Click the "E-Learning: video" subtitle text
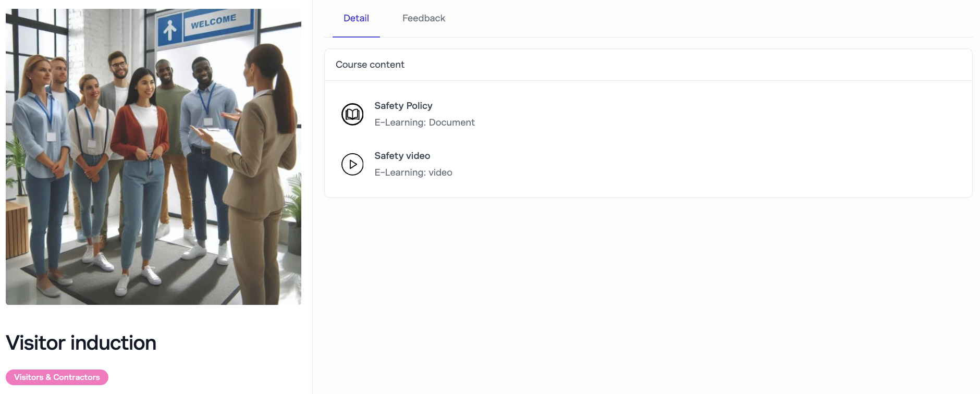This screenshot has height=394, width=980. click(413, 173)
